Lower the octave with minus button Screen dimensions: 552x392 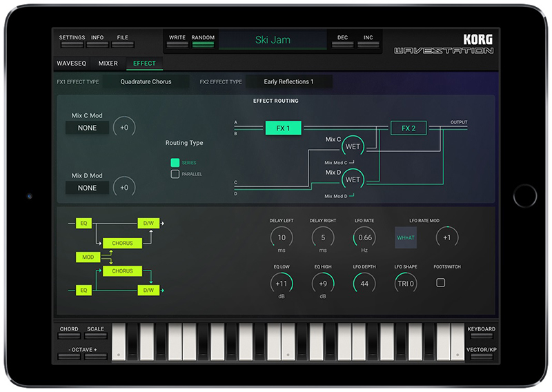tap(69, 356)
